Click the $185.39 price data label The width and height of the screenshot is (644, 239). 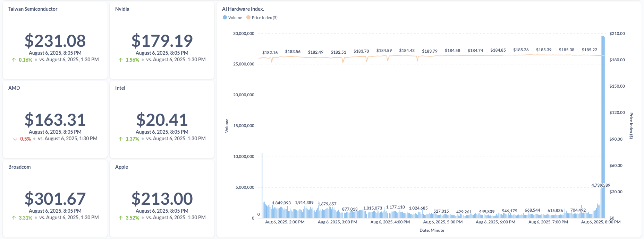pyautogui.click(x=544, y=50)
